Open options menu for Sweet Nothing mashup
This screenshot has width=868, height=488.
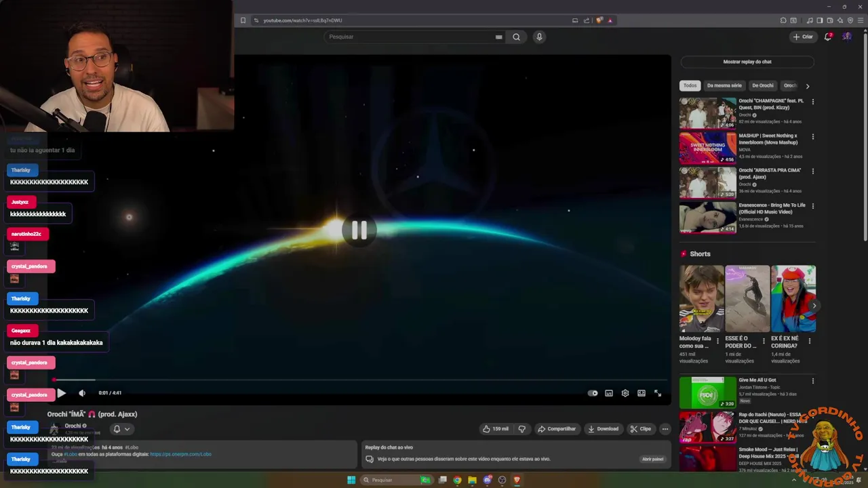(x=812, y=136)
